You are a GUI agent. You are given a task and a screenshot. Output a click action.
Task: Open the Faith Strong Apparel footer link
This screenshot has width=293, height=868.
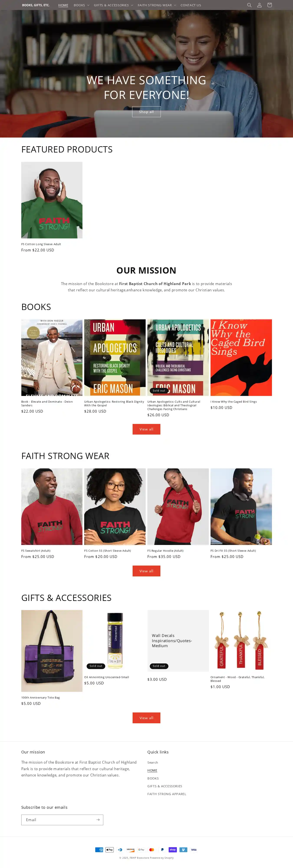[166, 794]
